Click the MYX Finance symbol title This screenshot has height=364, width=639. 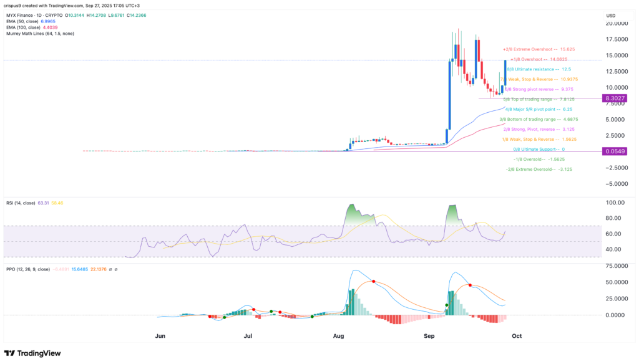tap(21, 15)
